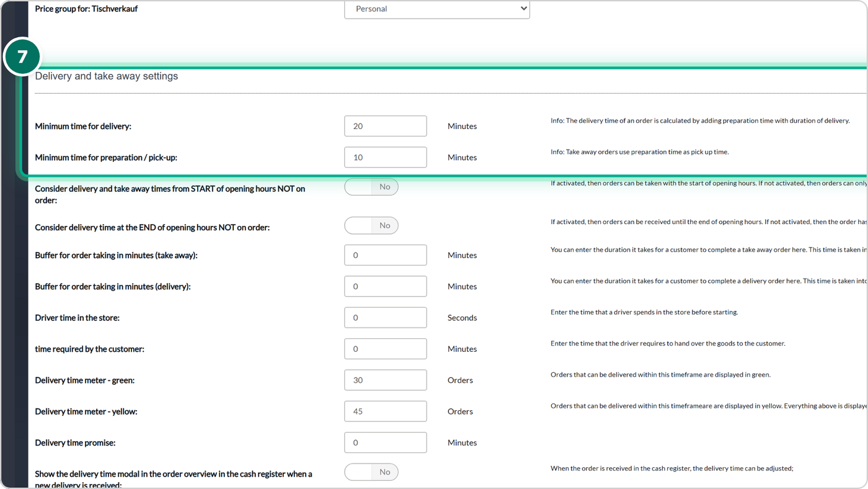The image size is (868, 489).
Task: Select 'Minutes' unit beside Delivery time promise
Action: point(463,443)
